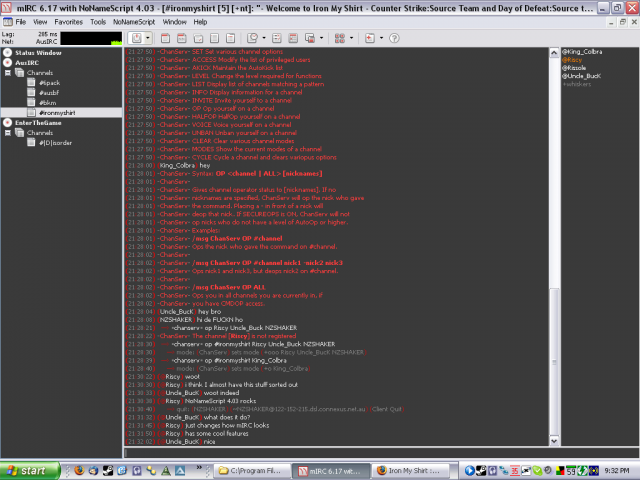Click the Status Window round icon
This screenshot has height=480, width=640.
(7, 52)
